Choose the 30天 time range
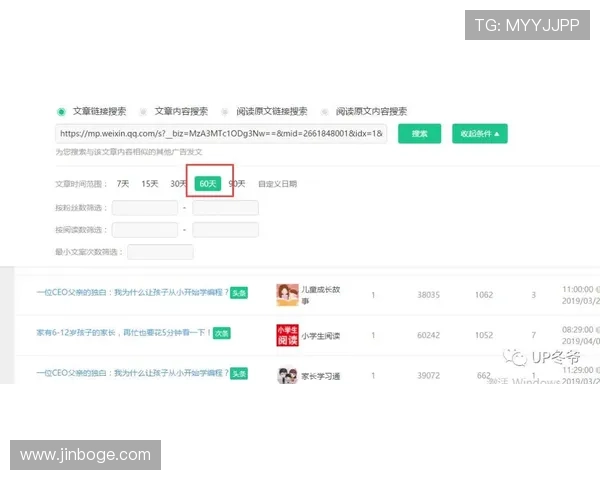 click(178, 184)
